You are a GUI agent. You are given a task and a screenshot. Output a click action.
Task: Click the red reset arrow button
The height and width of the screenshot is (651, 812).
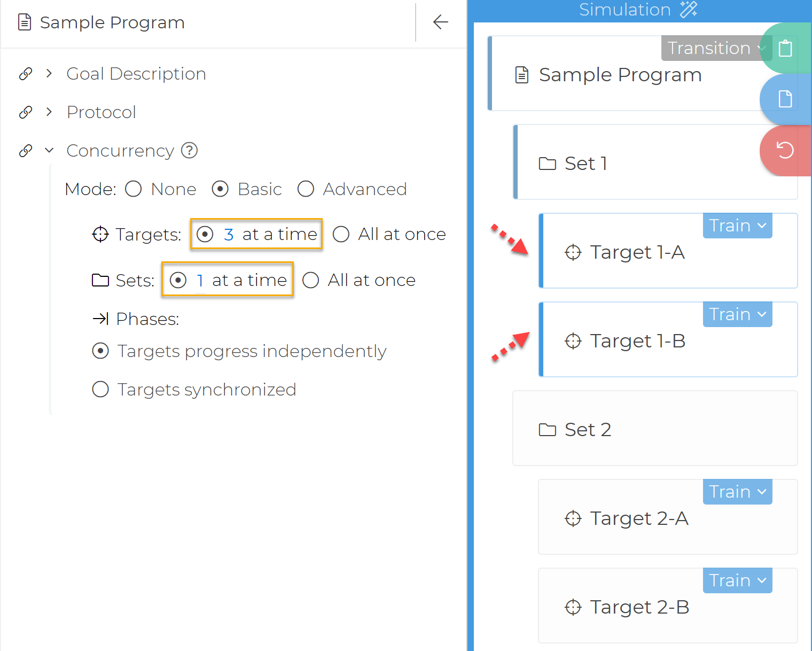785,150
